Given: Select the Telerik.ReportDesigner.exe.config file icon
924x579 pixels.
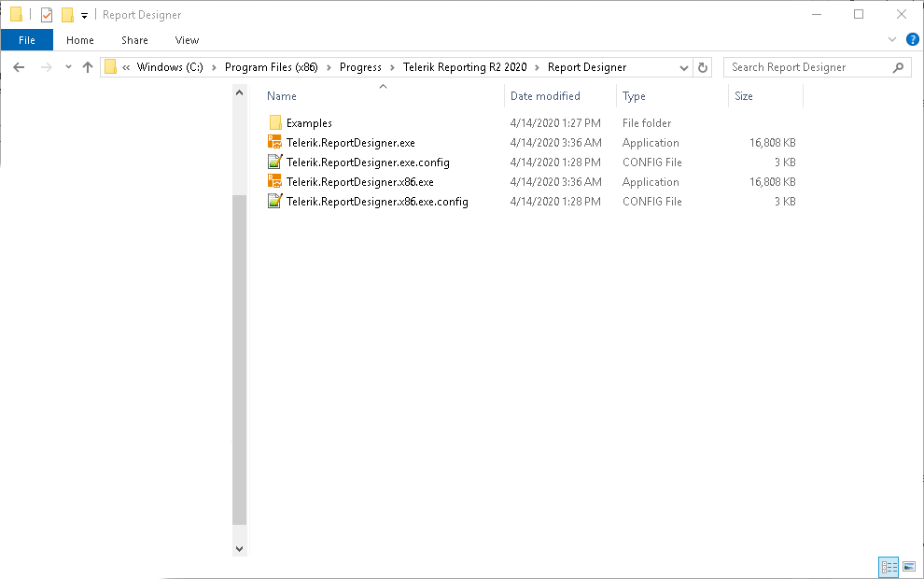Looking at the screenshot, I should (274, 162).
